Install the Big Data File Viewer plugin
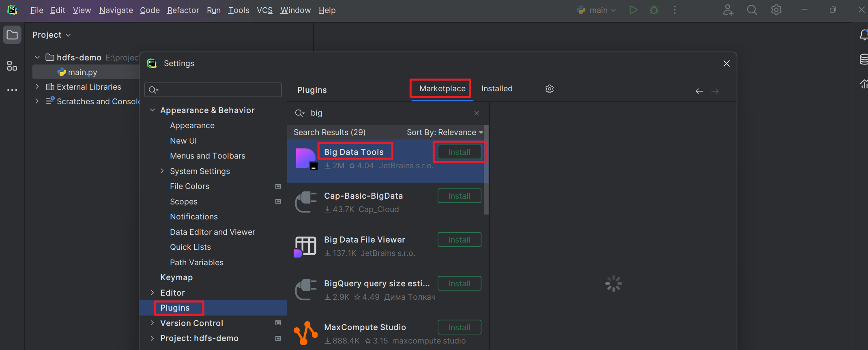868x350 pixels. [x=460, y=240]
